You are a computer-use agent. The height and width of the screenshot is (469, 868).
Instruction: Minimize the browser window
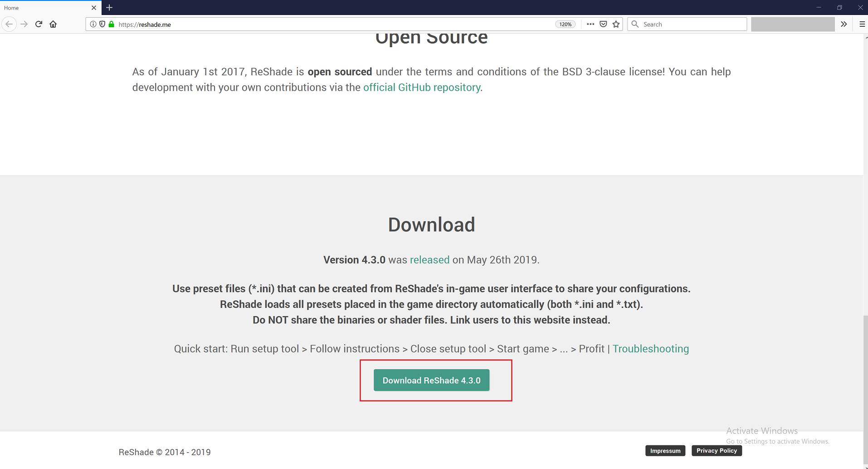(819, 8)
